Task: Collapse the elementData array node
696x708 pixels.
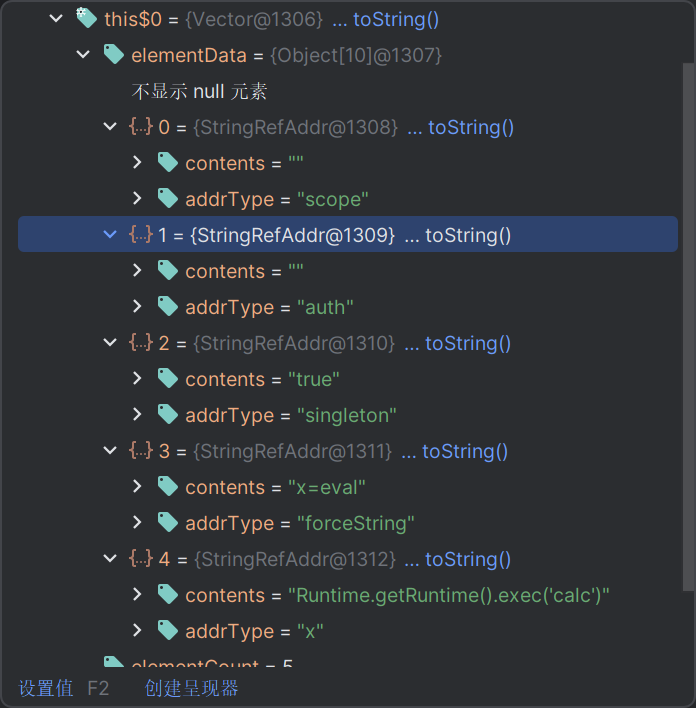Action: point(83,55)
